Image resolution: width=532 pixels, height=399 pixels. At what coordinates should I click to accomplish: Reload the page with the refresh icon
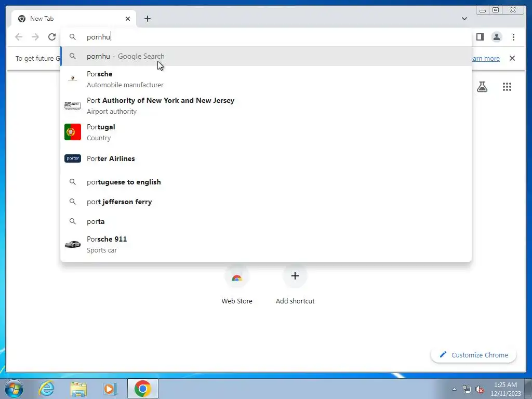52,37
